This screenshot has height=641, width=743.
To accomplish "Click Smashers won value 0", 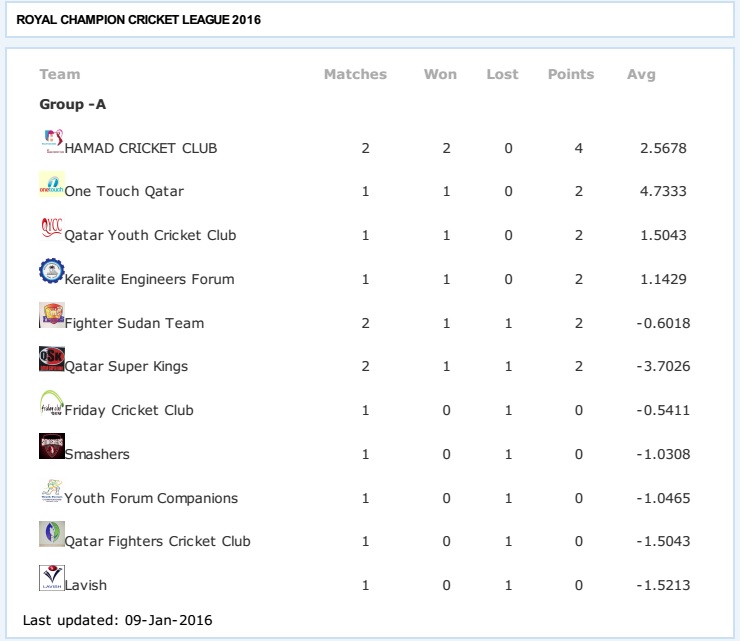I will pos(446,454).
